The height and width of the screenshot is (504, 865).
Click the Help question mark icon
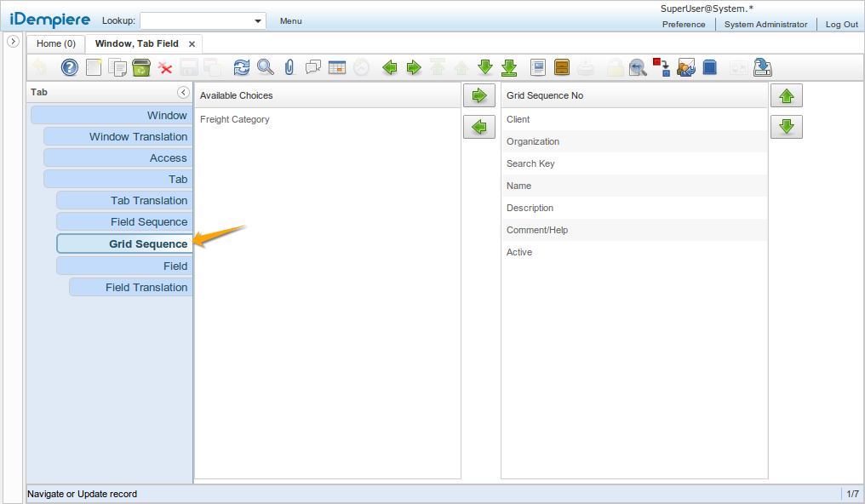pyautogui.click(x=70, y=67)
